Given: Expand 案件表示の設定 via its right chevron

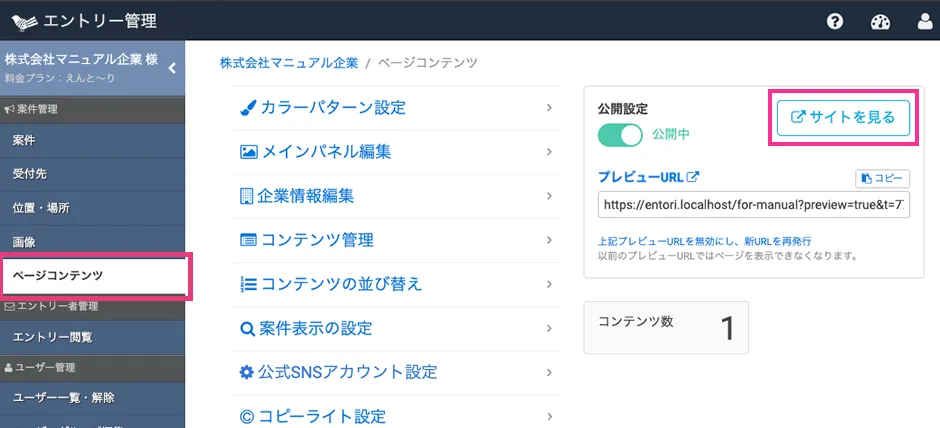Looking at the screenshot, I should [x=549, y=328].
